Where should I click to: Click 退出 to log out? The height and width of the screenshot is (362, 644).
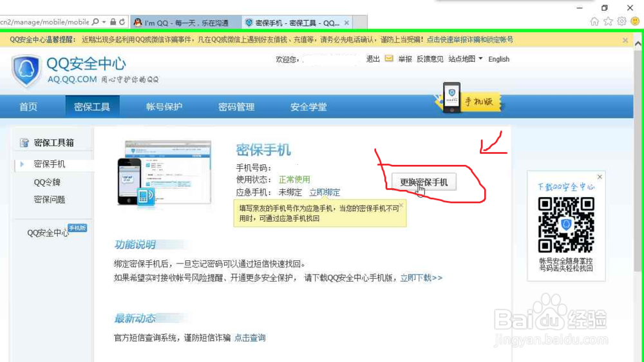pyautogui.click(x=373, y=59)
